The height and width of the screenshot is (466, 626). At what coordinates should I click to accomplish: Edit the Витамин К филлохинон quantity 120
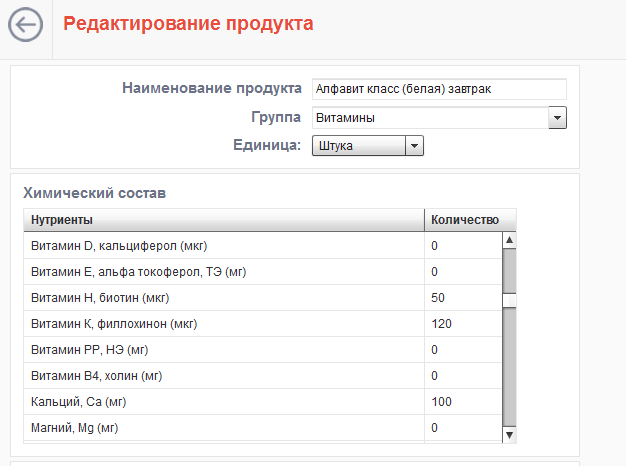click(463, 323)
